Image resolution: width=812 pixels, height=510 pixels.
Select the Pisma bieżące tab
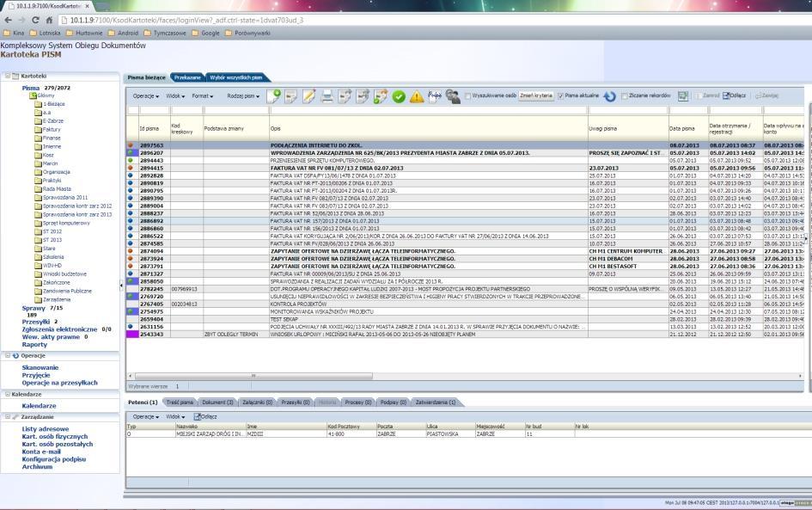[147, 77]
